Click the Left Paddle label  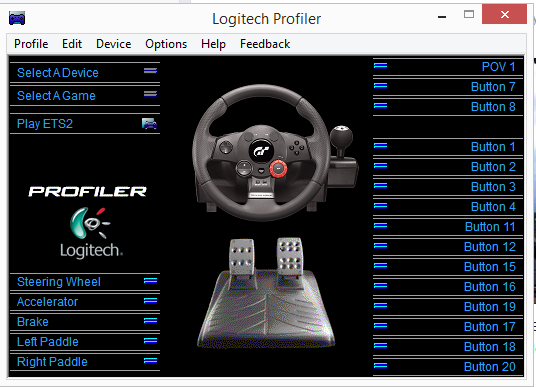48,342
